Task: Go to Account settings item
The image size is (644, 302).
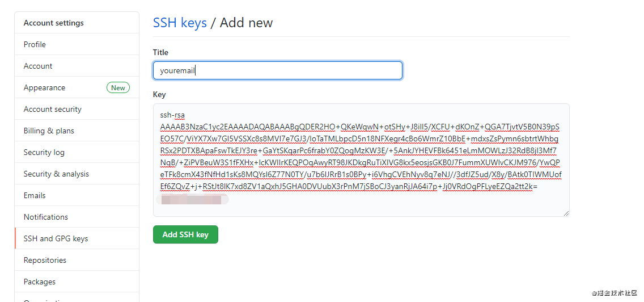Action: [38, 66]
